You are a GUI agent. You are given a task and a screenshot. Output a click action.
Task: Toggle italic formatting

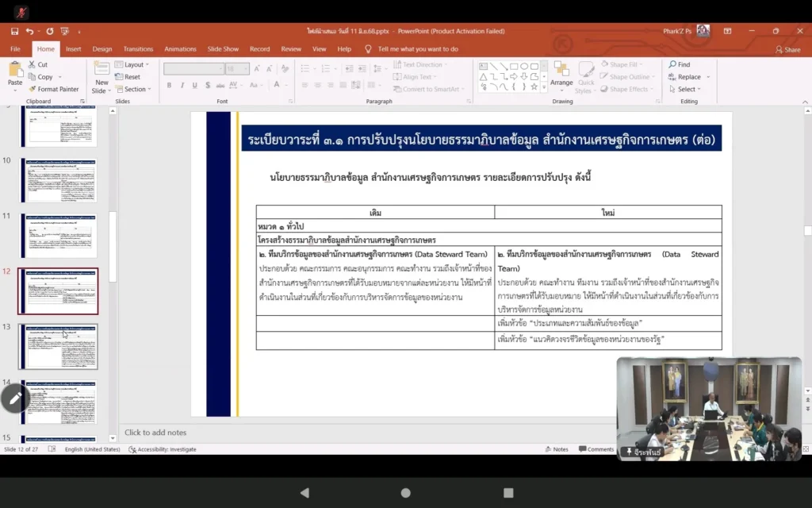click(182, 85)
